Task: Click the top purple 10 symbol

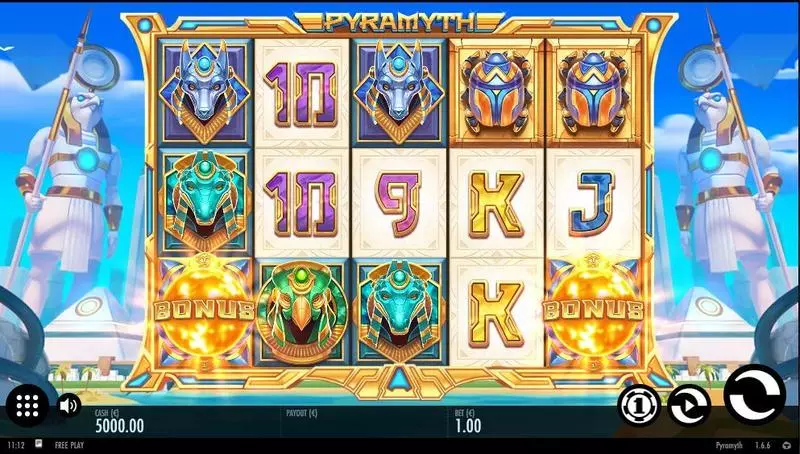Action: [x=302, y=94]
